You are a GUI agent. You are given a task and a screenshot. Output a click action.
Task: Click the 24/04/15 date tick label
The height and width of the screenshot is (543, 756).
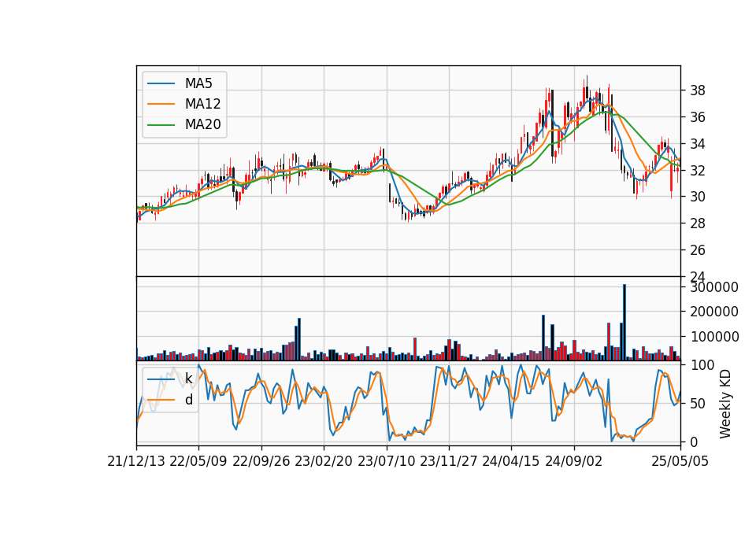[x=511, y=462]
